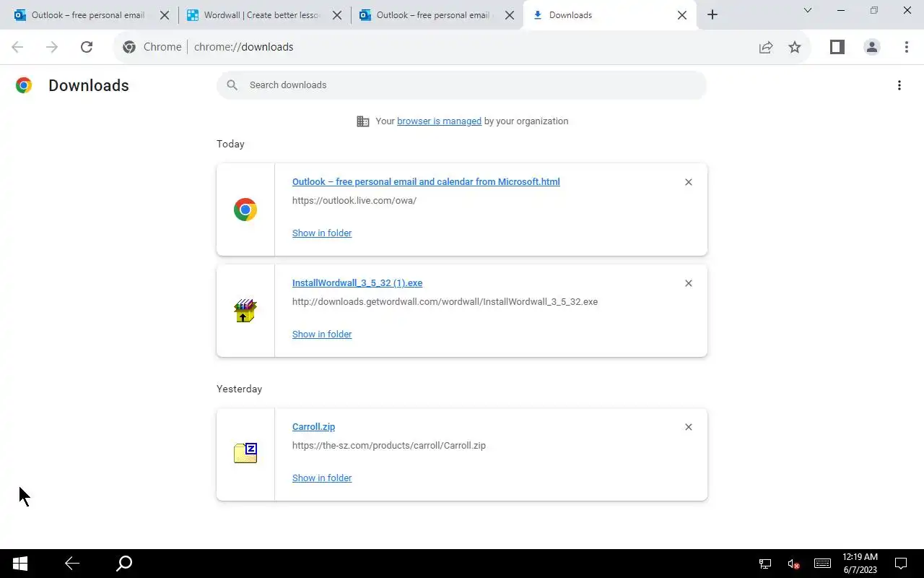Open the profile avatar menu
This screenshot has height=578, width=924.
(x=872, y=47)
